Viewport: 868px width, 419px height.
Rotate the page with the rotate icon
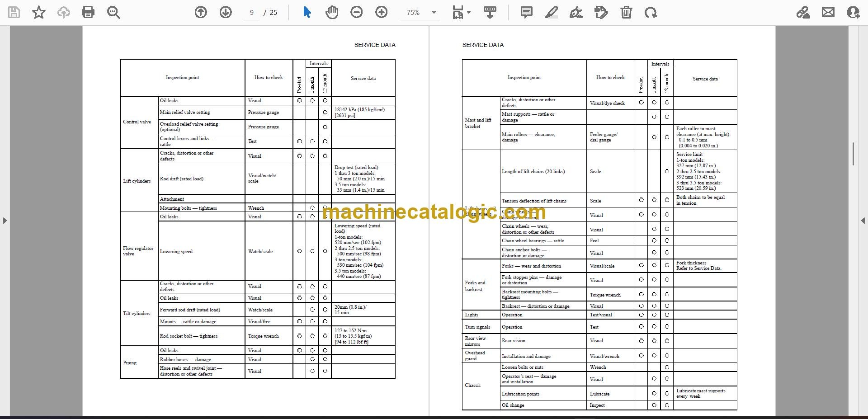pyautogui.click(x=651, y=13)
